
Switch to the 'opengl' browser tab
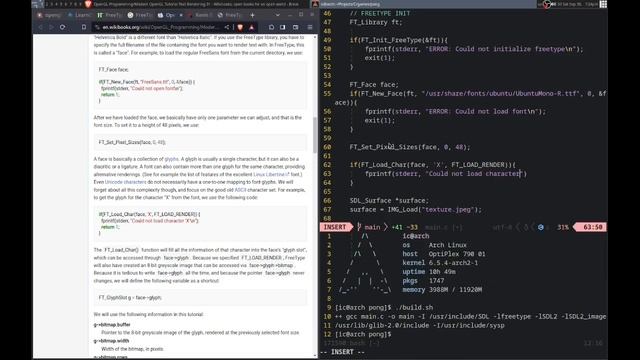click(49, 15)
